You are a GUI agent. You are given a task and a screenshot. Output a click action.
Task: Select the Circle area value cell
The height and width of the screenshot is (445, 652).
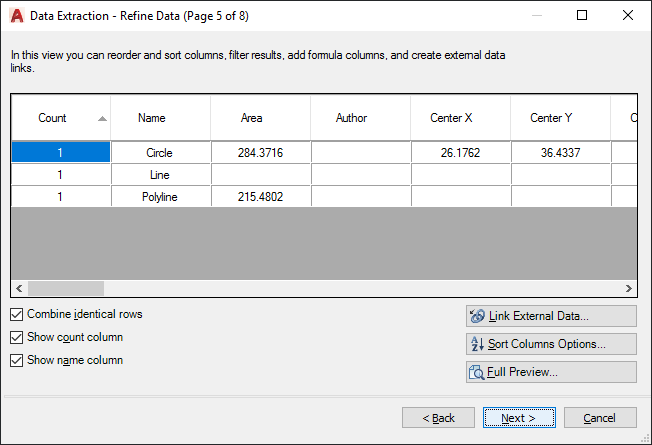pyautogui.click(x=261, y=153)
